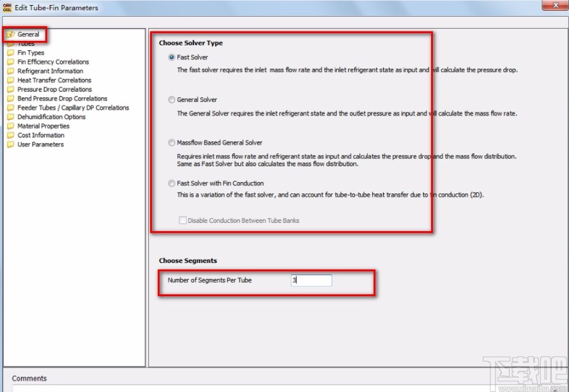Image resolution: width=569 pixels, height=392 pixels.
Task: Click the Number of Segments Per Tube label
Action: coord(209,280)
